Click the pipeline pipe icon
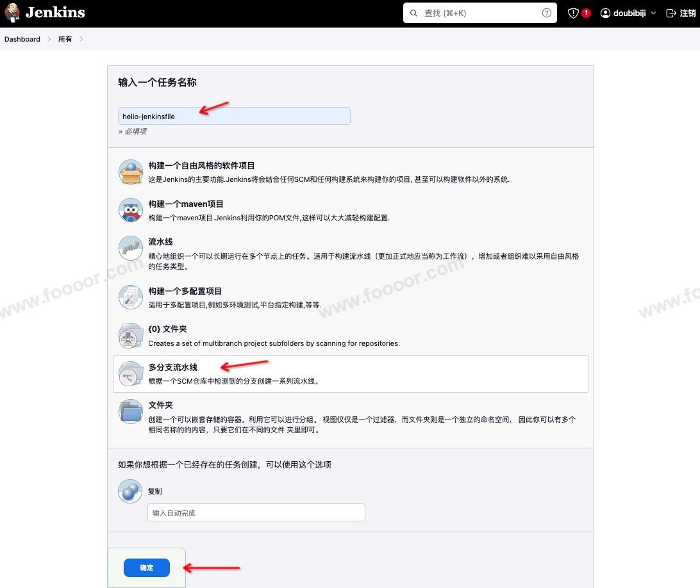700x588 pixels. tap(131, 249)
